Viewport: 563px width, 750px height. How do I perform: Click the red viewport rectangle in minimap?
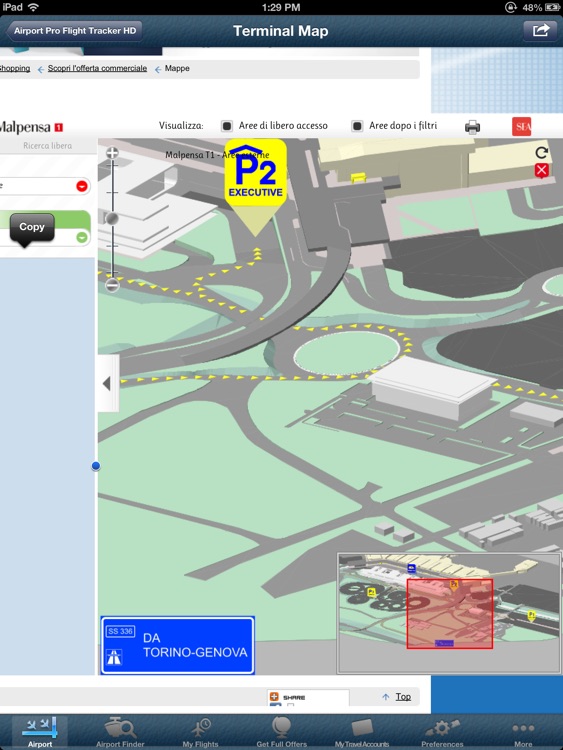(450, 614)
